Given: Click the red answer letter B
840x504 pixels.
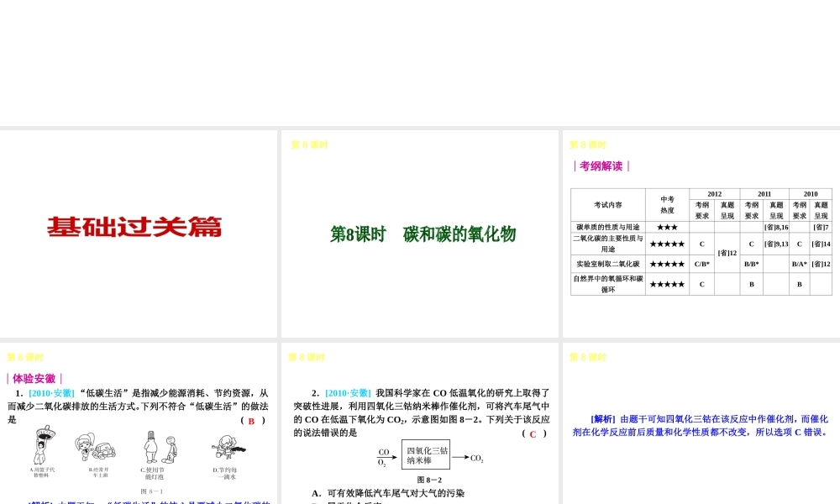Looking at the screenshot, I should pos(251,421).
